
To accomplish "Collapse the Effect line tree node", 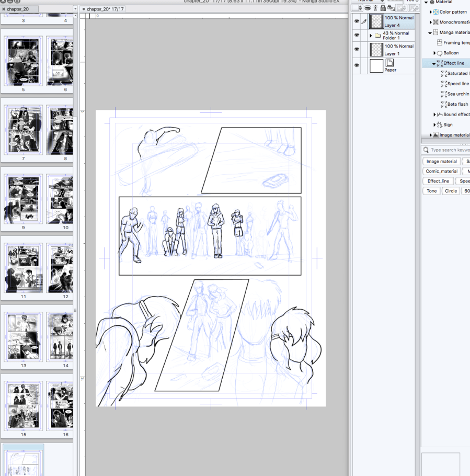I will [433, 63].
